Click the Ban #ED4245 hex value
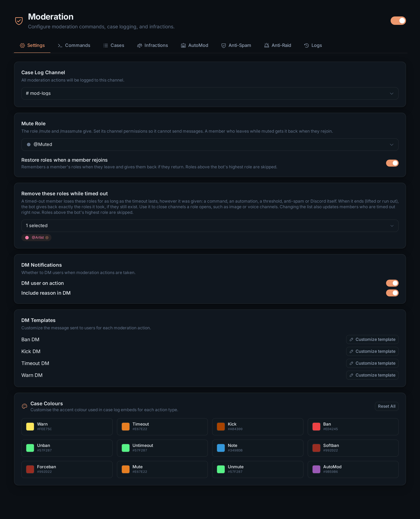420x519 pixels. pyautogui.click(x=330, y=429)
